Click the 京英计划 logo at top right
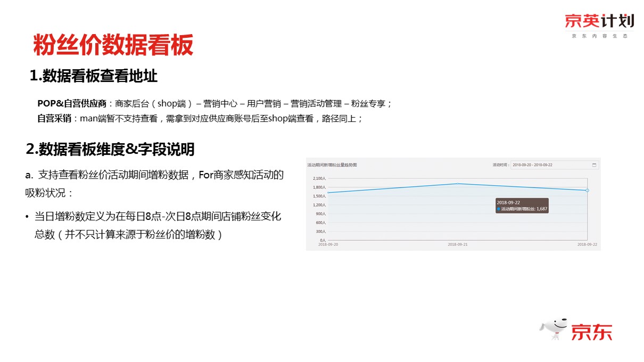 pyautogui.click(x=599, y=21)
